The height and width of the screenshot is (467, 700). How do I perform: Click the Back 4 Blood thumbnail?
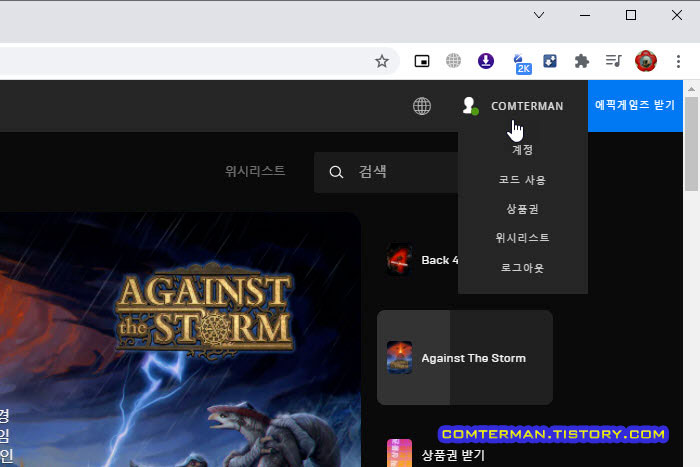(399, 260)
